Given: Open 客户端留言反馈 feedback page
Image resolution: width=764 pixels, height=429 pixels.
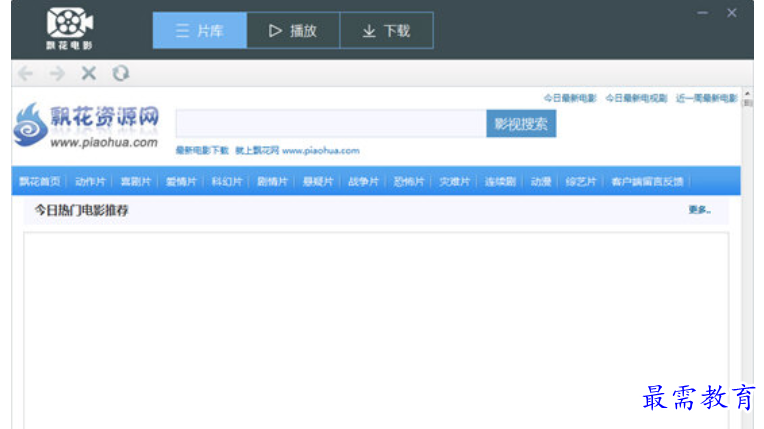Looking at the screenshot, I should coord(647,182).
